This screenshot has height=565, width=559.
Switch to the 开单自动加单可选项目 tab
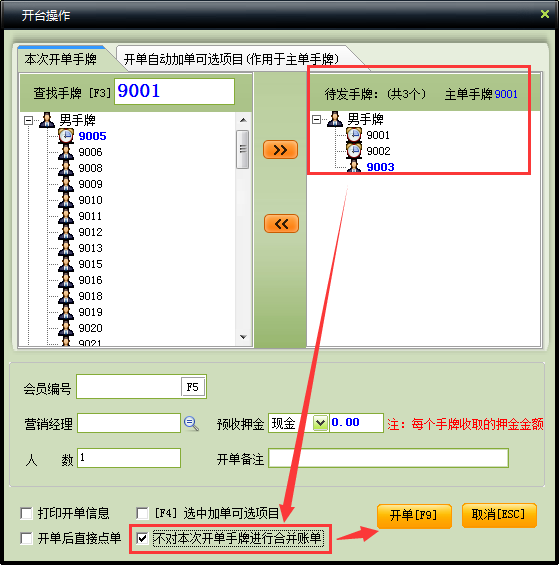pos(231,59)
